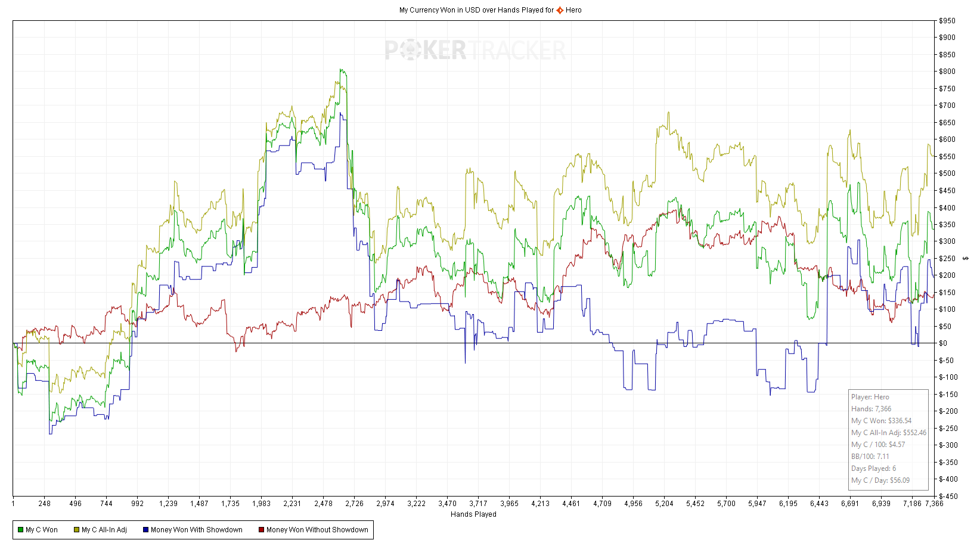This screenshot has width=980, height=546.
Task: Click 'Days Played: 6' stat
Action: click(x=873, y=469)
